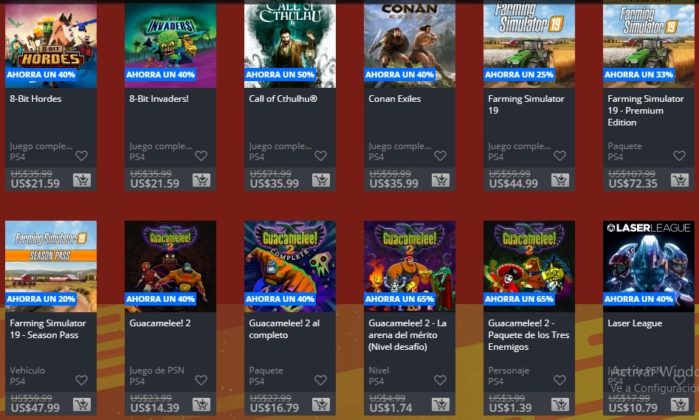Screen dimensions: 699x420
Task: Open the Conan Exiles title link
Action: (x=395, y=99)
